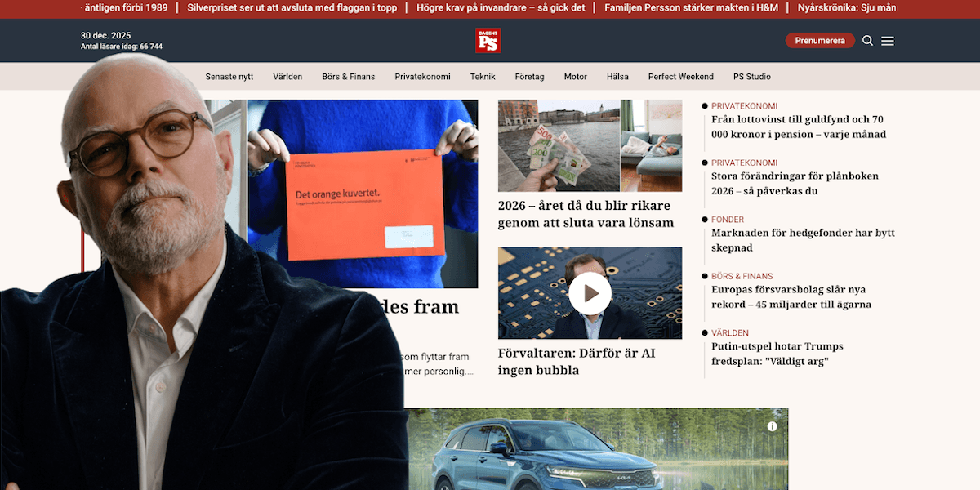The height and width of the screenshot is (490, 980).
Task: Open the hamburger navigation menu
Action: pos(888,40)
